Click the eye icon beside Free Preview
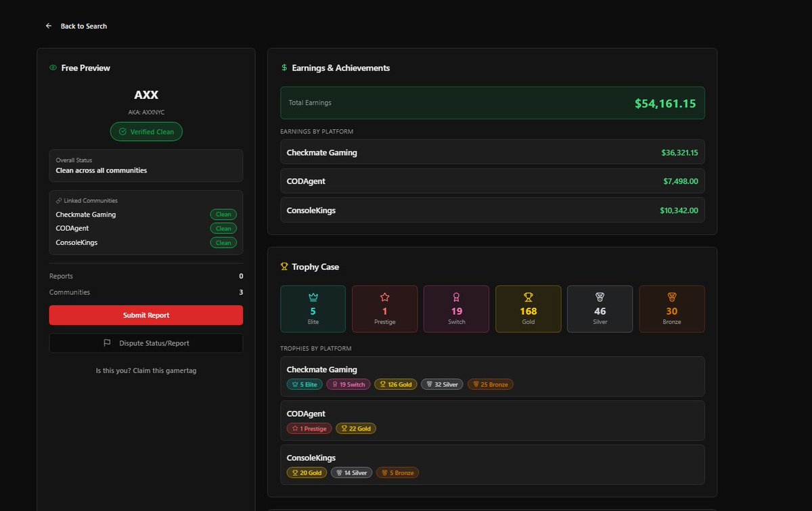 pyautogui.click(x=53, y=68)
